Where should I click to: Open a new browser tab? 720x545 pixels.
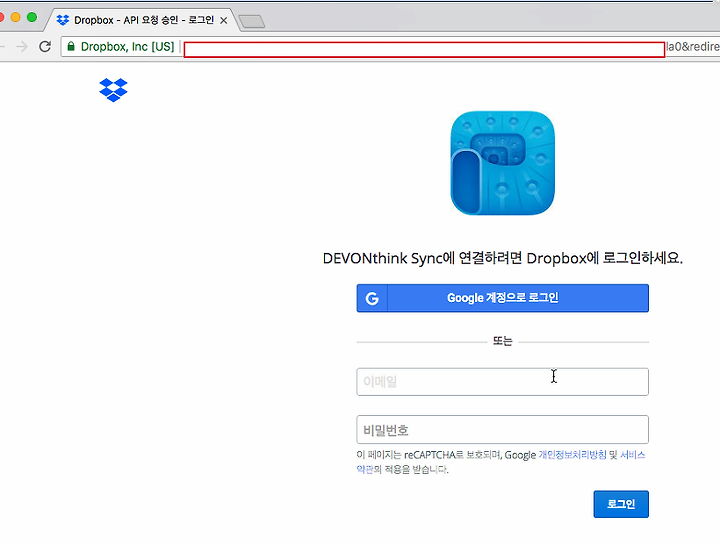coord(252,22)
